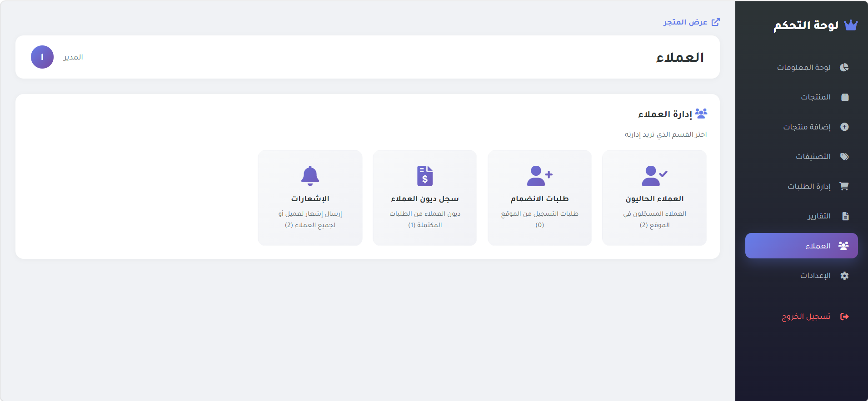
Task: Click the gear icon beside الإعدادات
Action: tap(844, 276)
